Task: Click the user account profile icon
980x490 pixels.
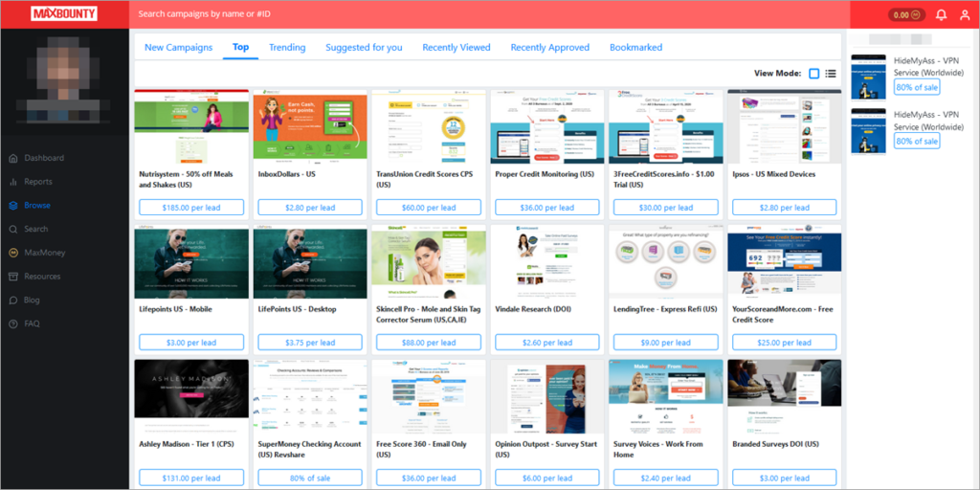Action: pos(964,14)
